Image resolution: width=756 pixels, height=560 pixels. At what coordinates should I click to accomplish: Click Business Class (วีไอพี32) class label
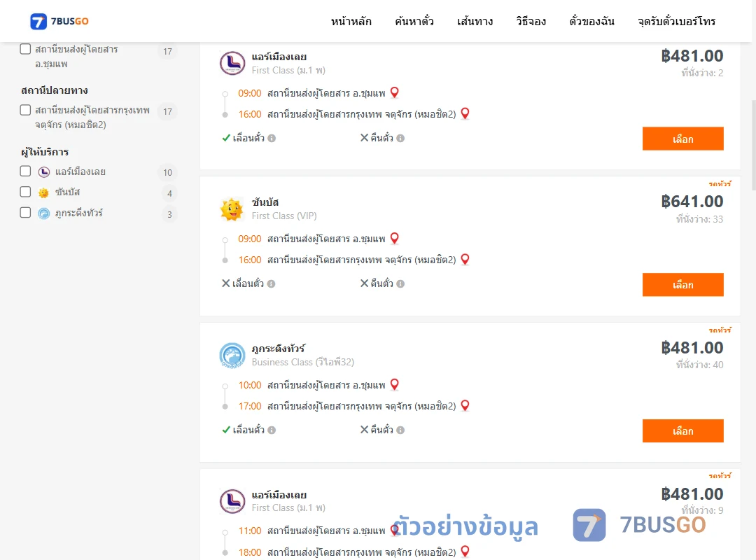coord(303,362)
